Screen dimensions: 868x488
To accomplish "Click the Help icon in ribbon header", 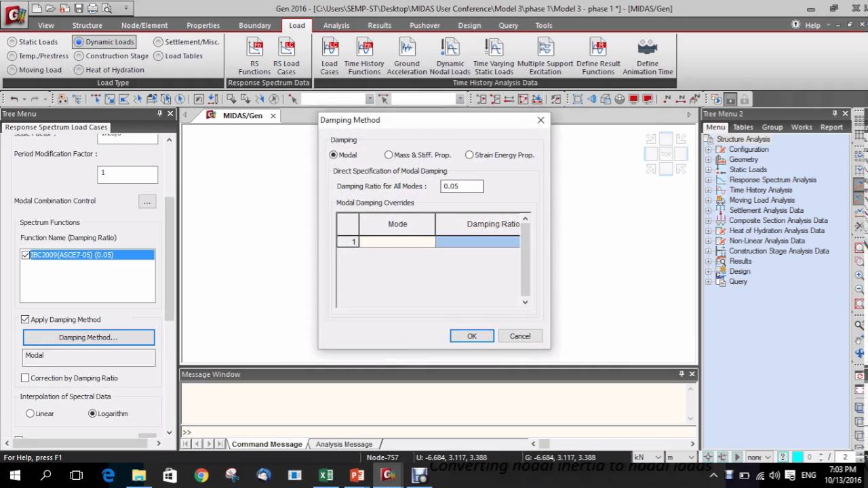I will 796,25.
